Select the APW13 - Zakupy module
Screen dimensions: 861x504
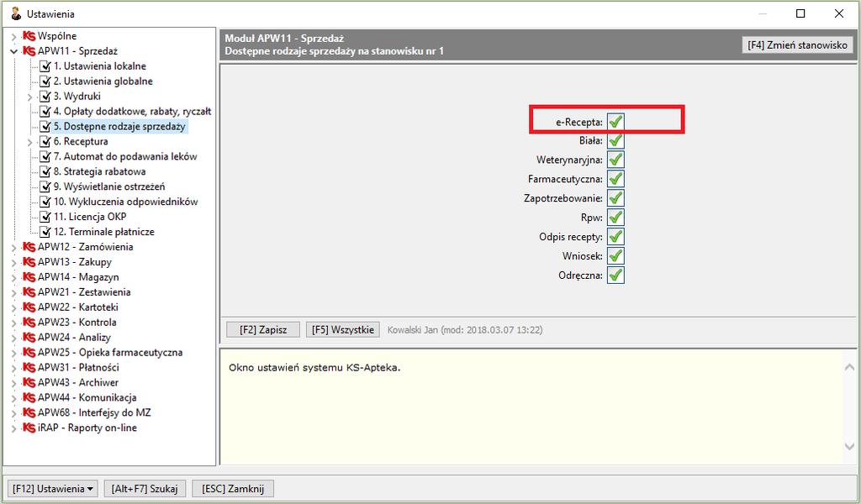pos(75,262)
